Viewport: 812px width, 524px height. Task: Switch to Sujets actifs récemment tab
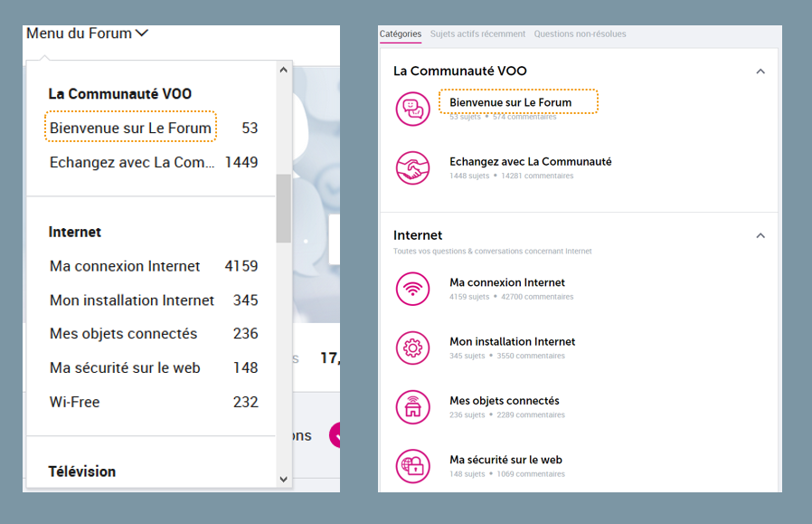(x=477, y=33)
